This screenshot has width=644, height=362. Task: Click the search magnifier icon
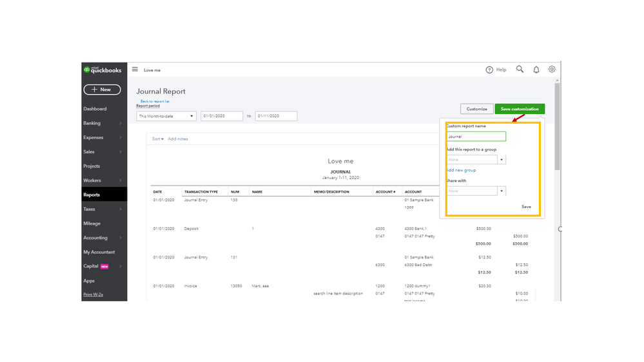(520, 70)
